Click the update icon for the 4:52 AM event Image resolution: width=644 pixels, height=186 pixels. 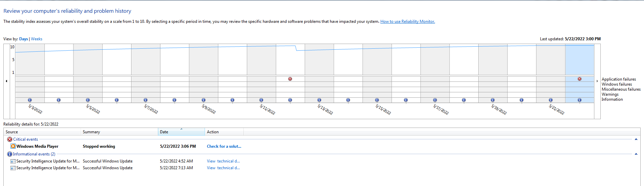click(13, 161)
